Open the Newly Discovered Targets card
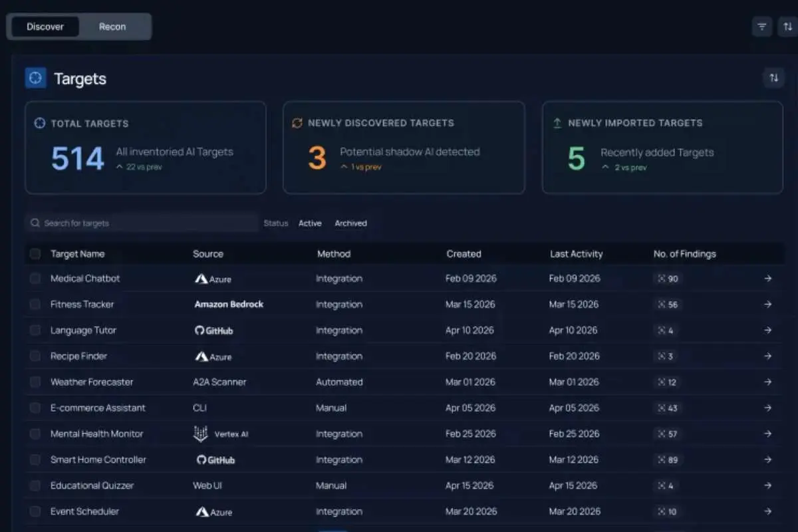The width and height of the screenshot is (798, 532). 404,148
